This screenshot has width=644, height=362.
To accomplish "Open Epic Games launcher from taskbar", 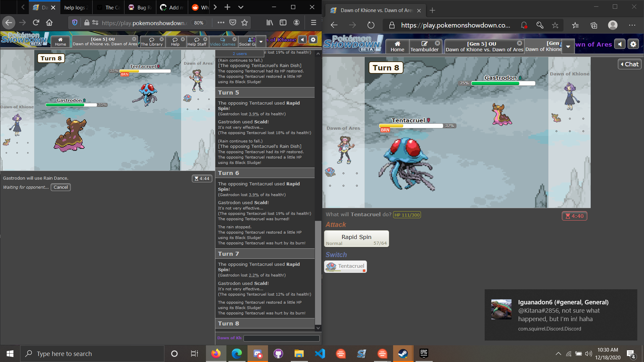I will coord(424,354).
